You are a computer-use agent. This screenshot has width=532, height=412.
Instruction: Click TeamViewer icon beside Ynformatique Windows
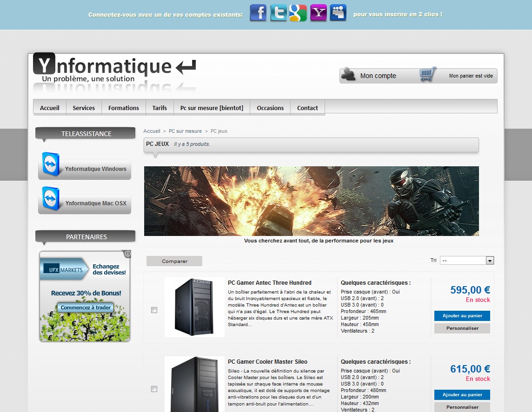click(x=51, y=164)
